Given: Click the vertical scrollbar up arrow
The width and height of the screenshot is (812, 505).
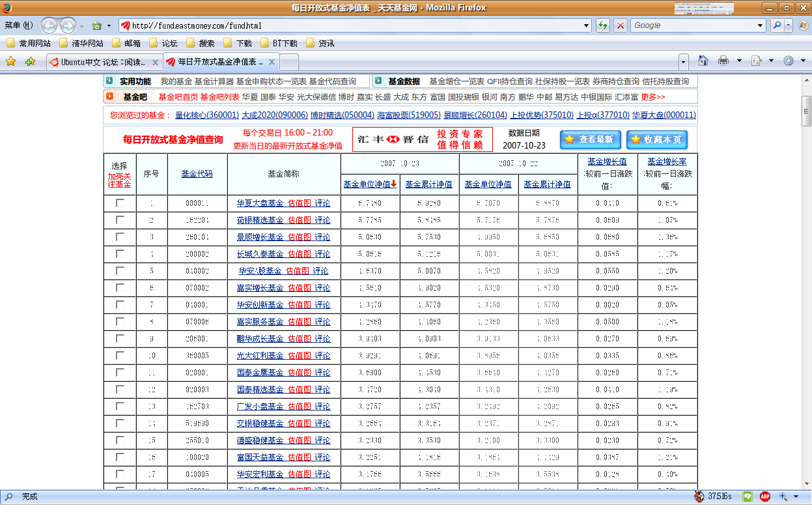Looking at the screenshot, I should coord(806,79).
